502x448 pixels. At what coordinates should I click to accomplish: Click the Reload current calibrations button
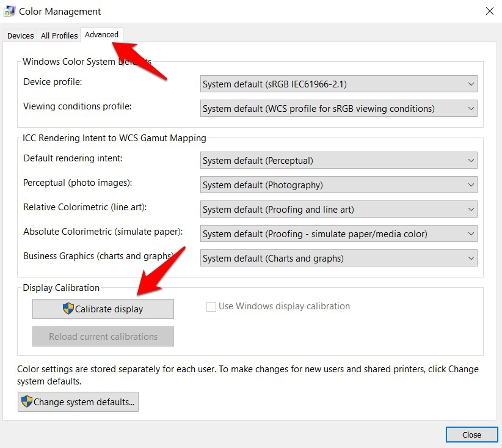103,337
